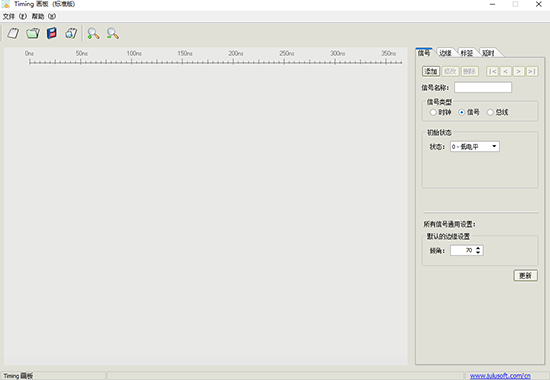Switch to the 信号 tab
Viewport: 550px width, 380px height.
(424, 53)
